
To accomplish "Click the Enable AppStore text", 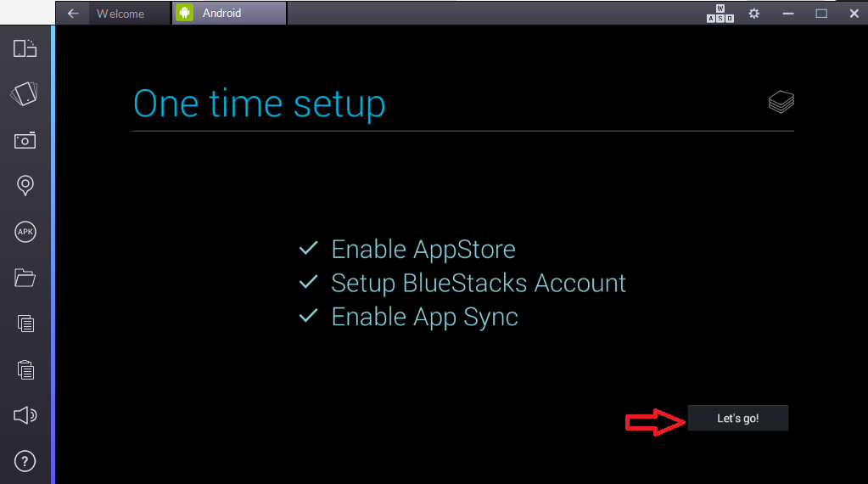I will [x=423, y=249].
